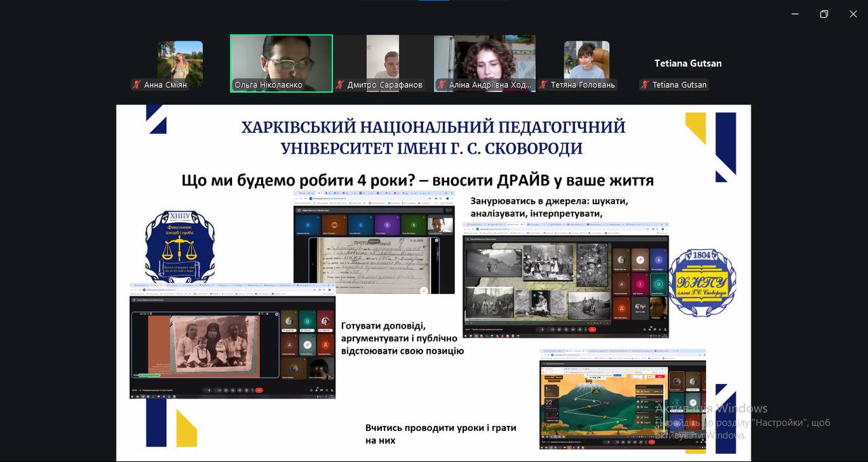Restore down the meeting window

click(824, 14)
